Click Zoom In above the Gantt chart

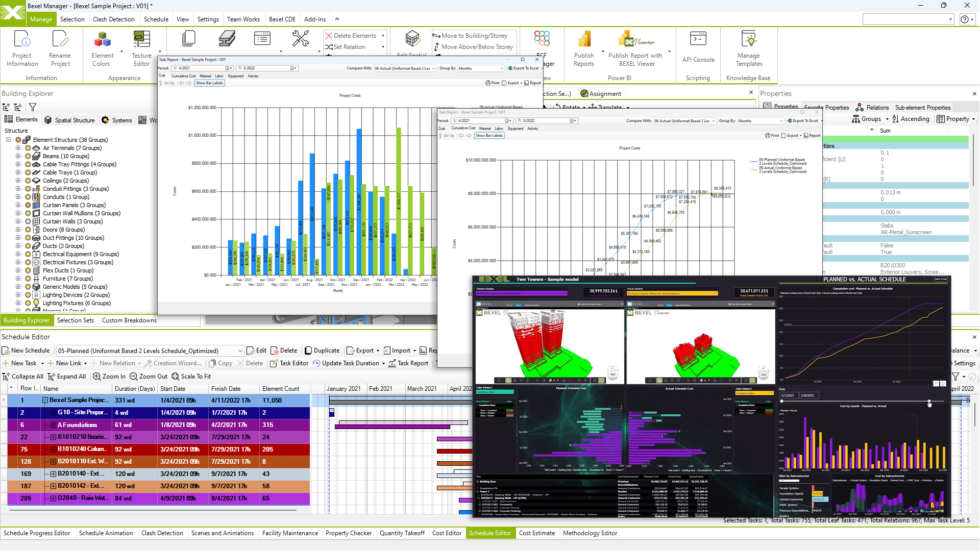tap(109, 376)
